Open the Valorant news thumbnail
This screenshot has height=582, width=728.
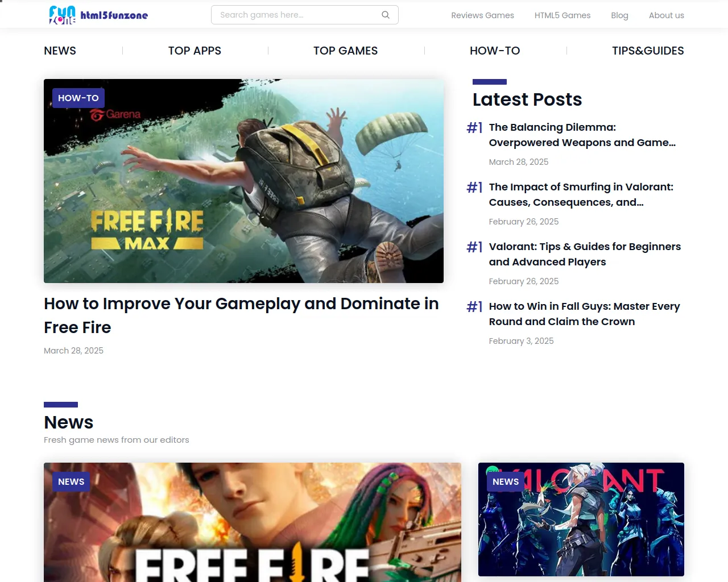click(x=581, y=519)
